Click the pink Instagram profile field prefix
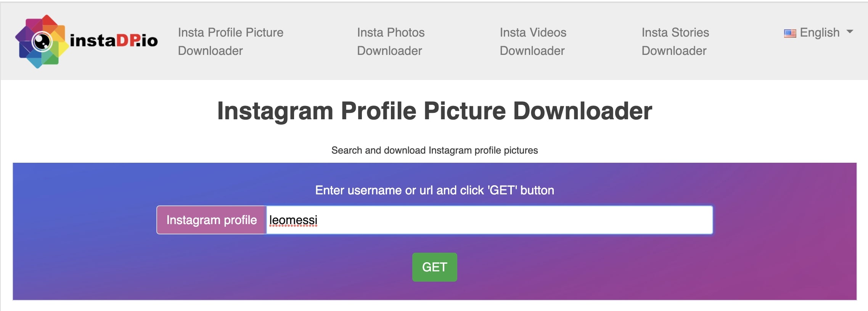Viewport: 868px width, 311px height. click(x=211, y=220)
